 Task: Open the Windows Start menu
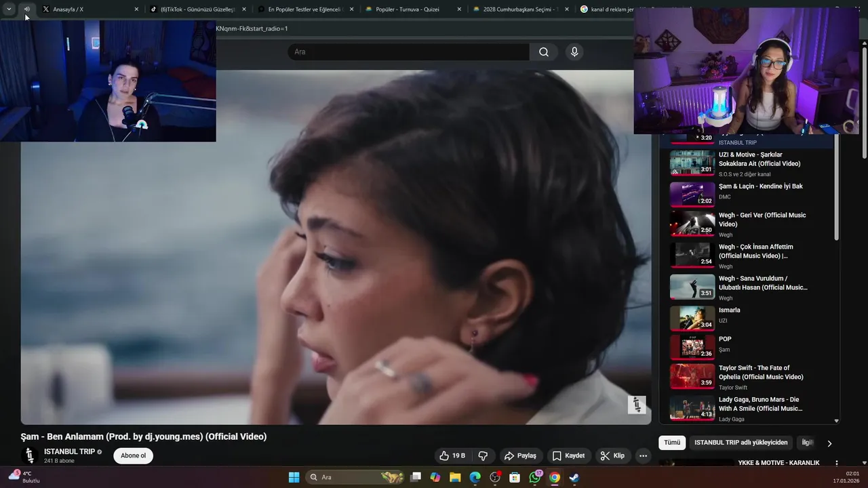tap(294, 477)
